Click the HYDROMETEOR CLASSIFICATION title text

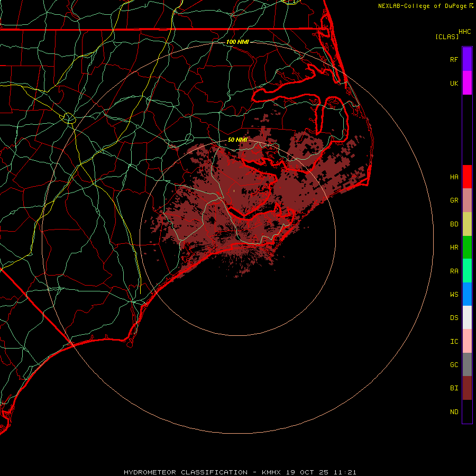tap(186, 472)
